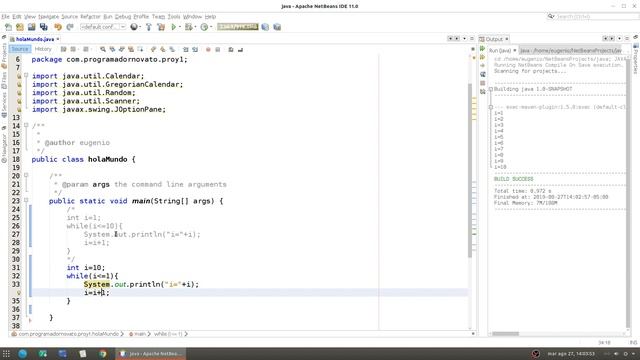Click the Shift Line Right icon
The width and height of the screenshot is (640, 360).
tap(195, 49)
